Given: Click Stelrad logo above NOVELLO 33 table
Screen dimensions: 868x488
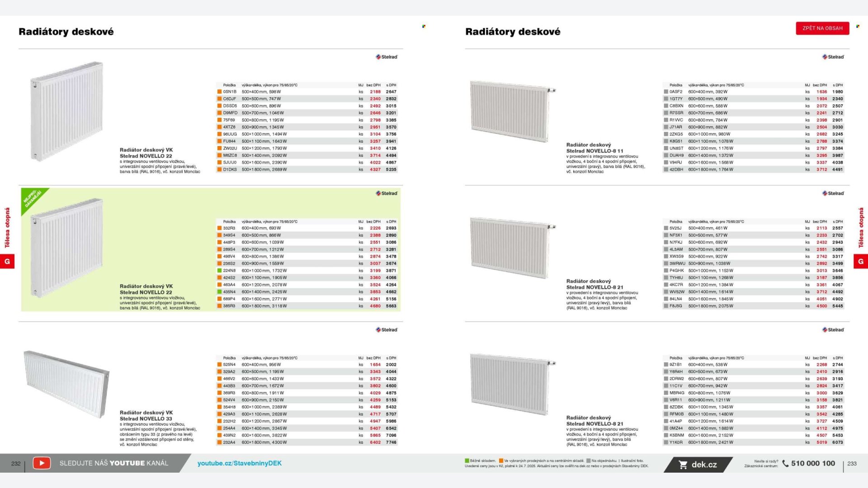Looking at the screenshot, I should coord(387,330).
